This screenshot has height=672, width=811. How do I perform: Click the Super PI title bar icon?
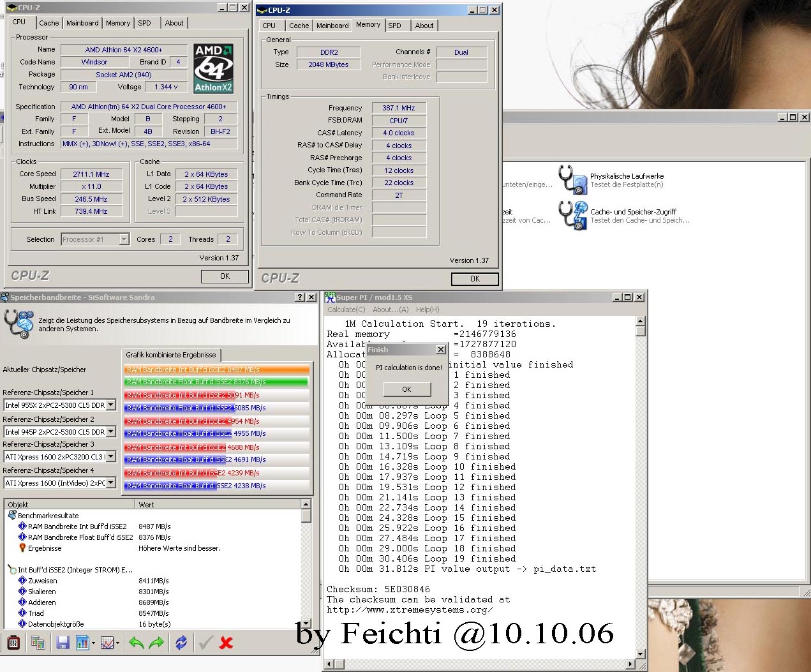coord(330,297)
